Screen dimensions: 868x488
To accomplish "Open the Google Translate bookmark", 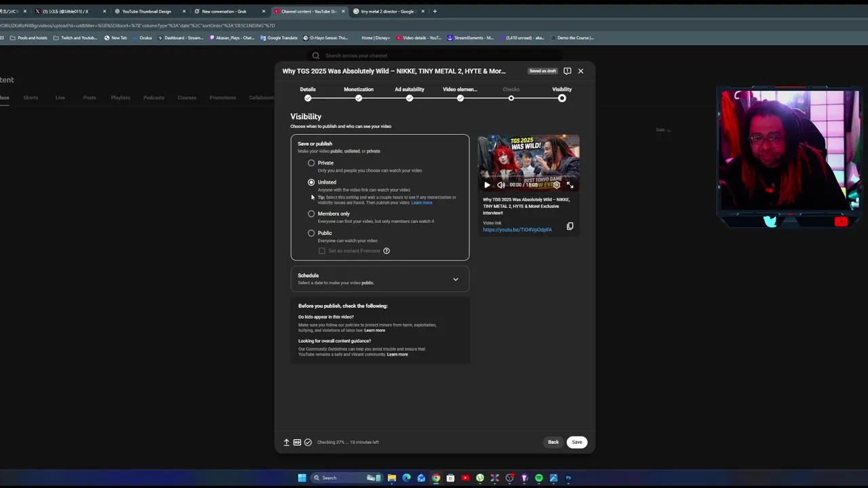I will click(x=279, y=38).
